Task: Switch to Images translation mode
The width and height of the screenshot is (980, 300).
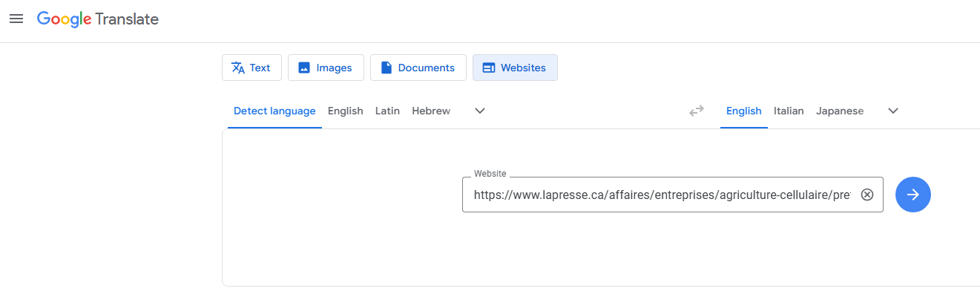Action: click(326, 68)
